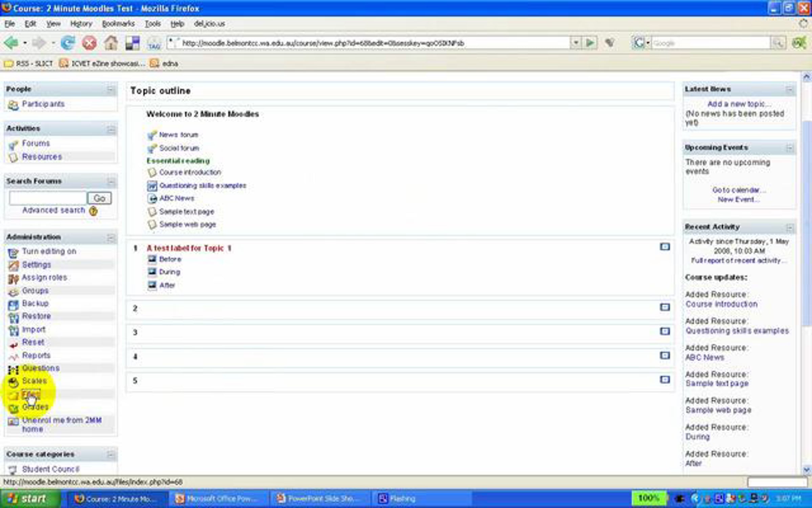Click the Reports icon

tap(13, 357)
